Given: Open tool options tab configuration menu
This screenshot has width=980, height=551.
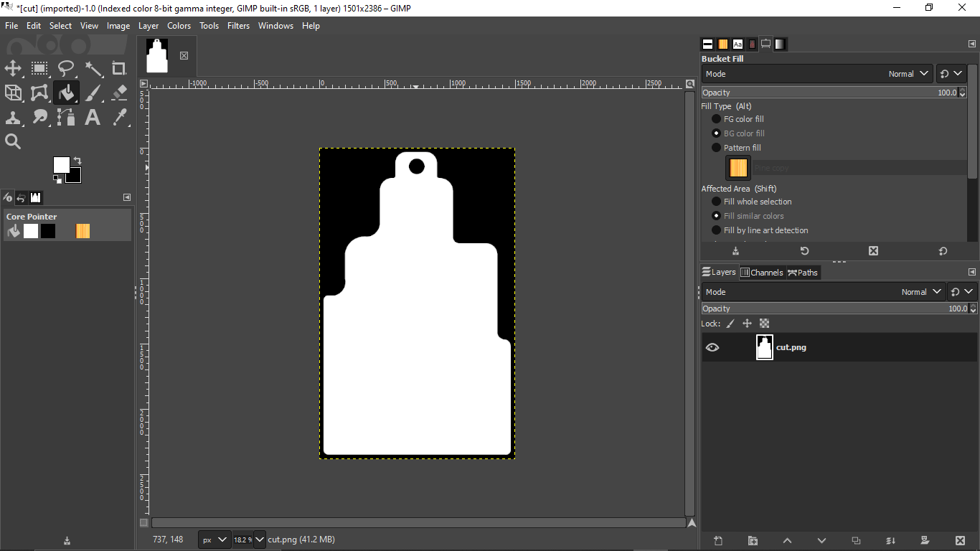Looking at the screenshot, I should pos(972,44).
